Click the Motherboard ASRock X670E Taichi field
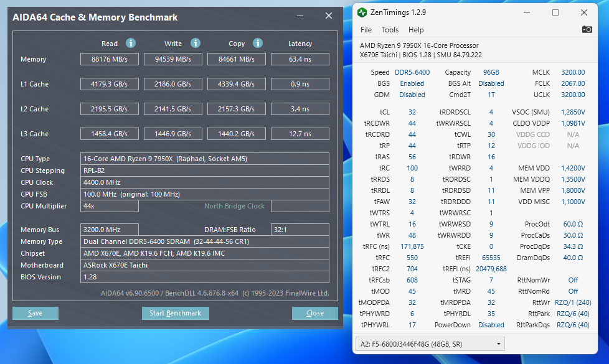The image size is (609, 364). tap(205, 265)
